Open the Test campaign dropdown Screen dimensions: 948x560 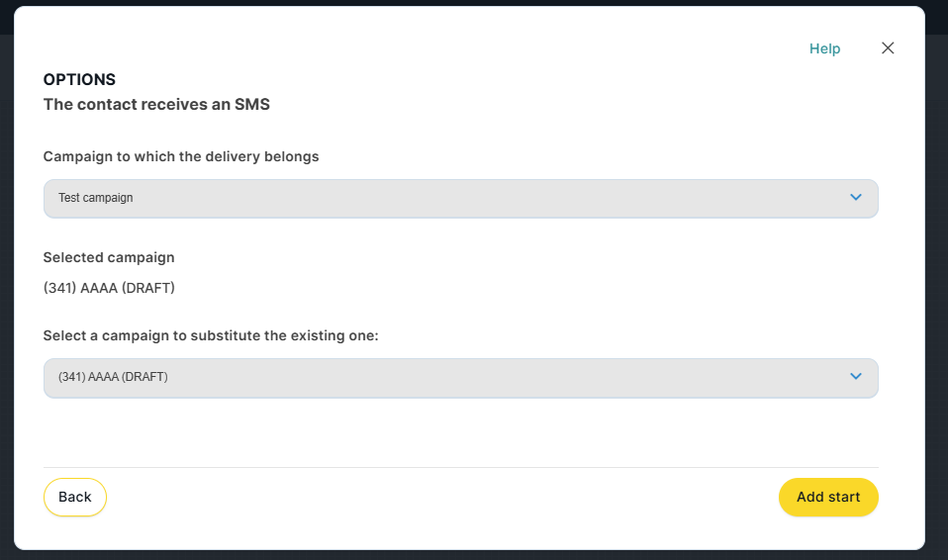tap(460, 198)
